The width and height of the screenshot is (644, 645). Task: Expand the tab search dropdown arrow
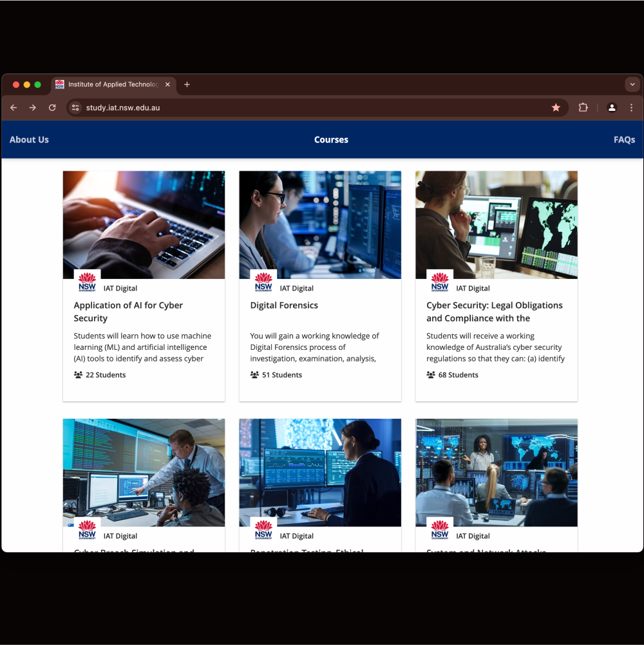[x=632, y=84]
